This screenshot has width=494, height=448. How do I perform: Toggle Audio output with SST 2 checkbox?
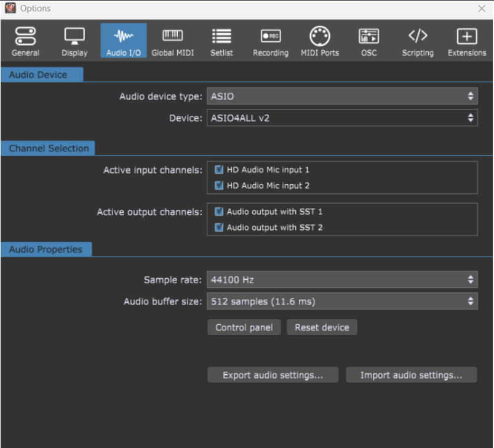(219, 228)
